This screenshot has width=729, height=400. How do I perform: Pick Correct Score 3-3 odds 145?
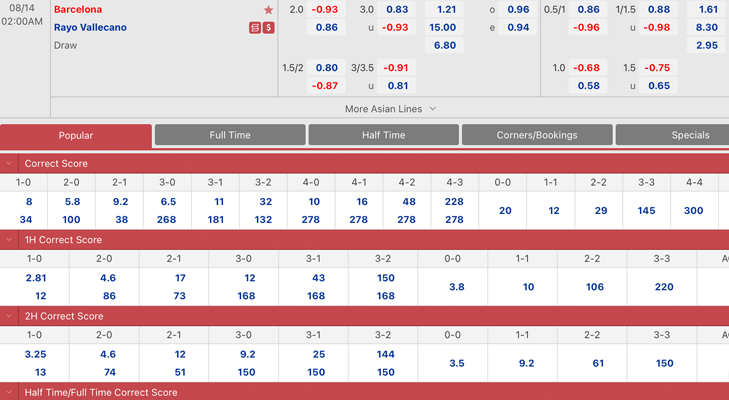coord(646,210)
